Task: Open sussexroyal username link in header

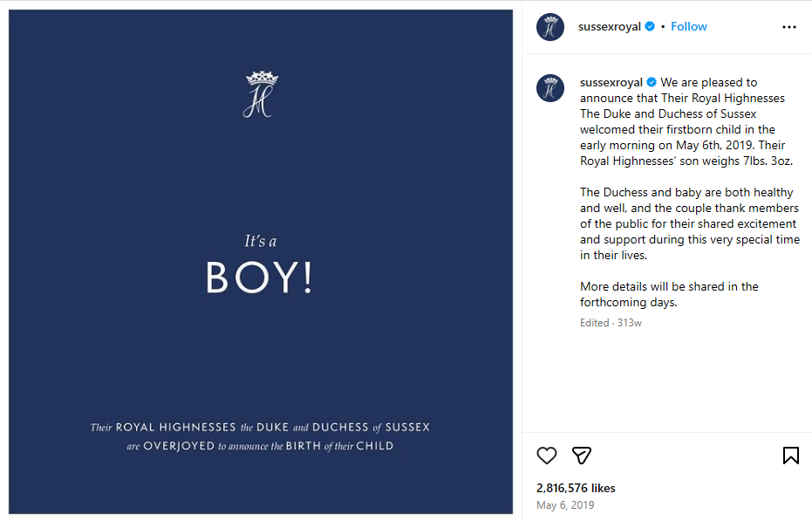Action: click(610, 26)
